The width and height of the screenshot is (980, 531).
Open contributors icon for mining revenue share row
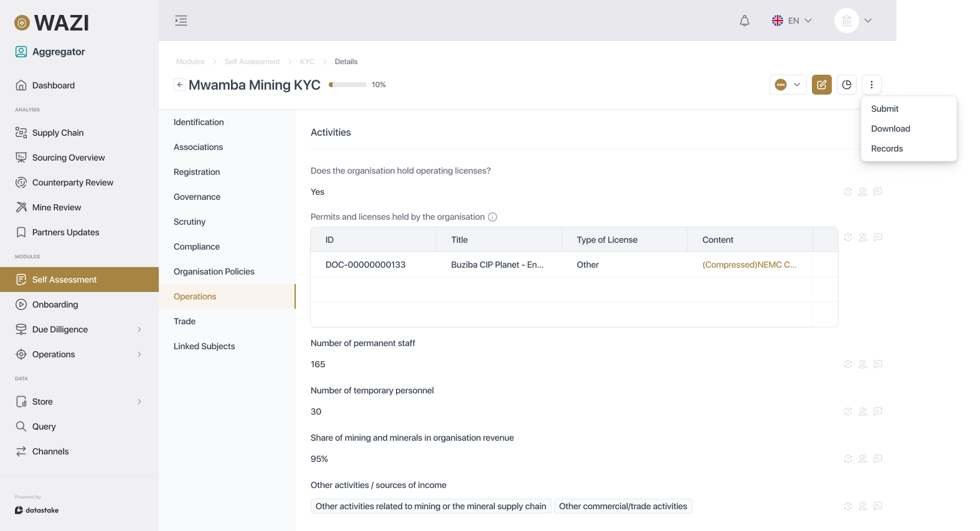coord(863,459)
